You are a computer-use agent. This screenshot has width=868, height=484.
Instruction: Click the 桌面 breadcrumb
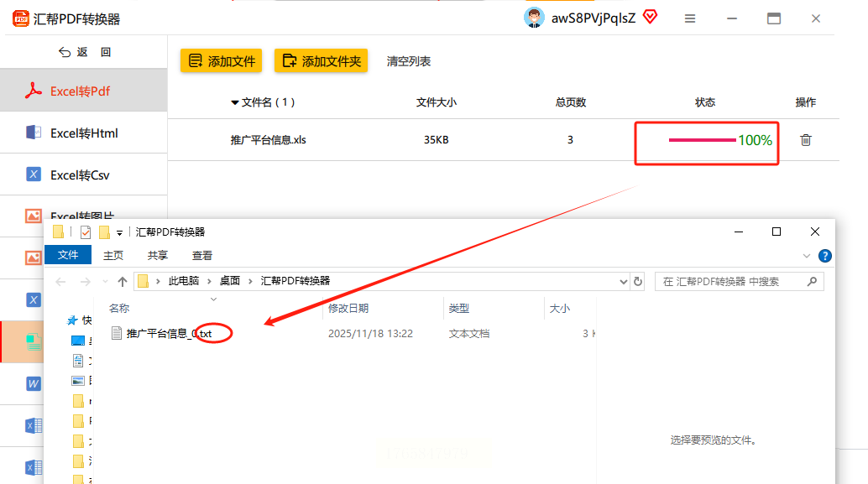[230, 281]
